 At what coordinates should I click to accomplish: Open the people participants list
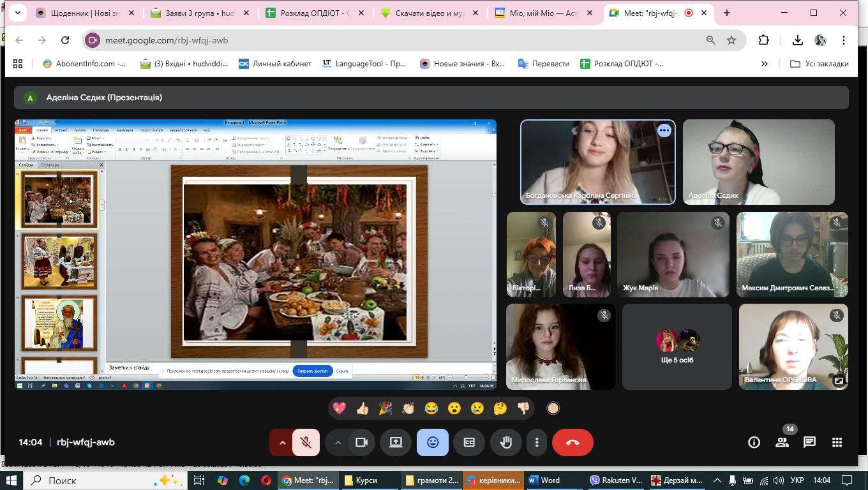click(x=782, y=442)
